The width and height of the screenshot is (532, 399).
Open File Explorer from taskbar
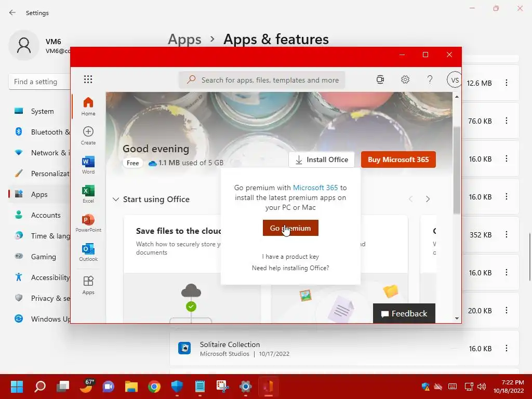(131, 387)
